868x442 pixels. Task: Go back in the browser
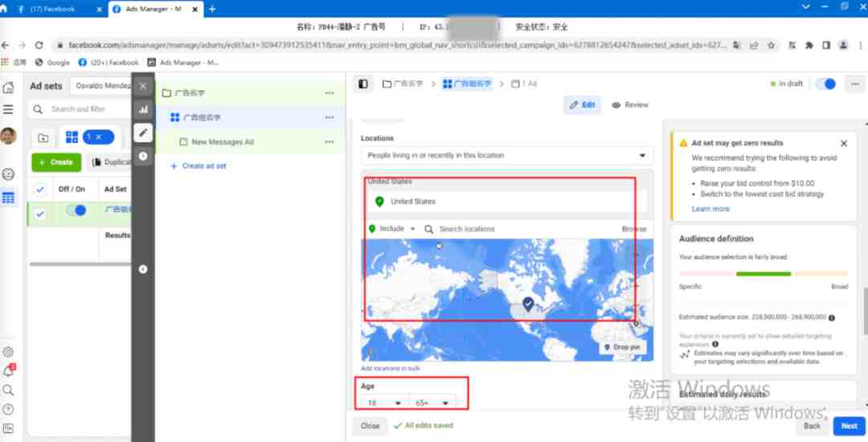(x=6, y=45)
